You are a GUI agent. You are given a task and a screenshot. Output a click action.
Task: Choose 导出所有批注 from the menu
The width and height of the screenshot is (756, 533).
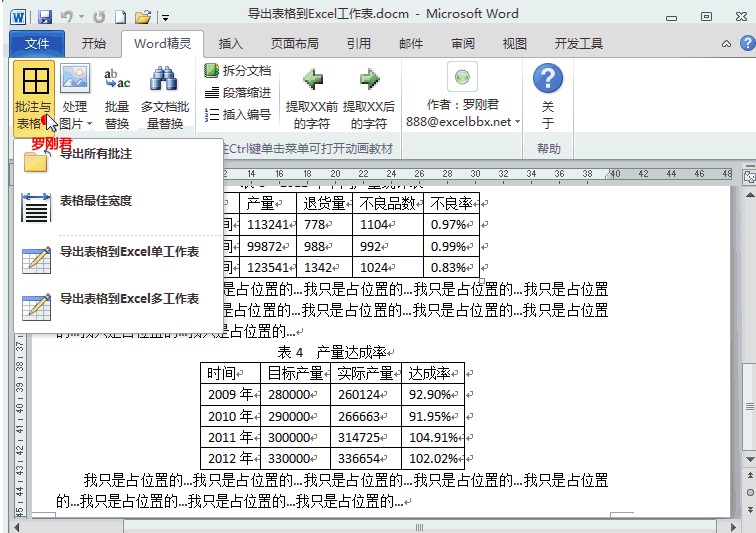click(x=119, y=162)
